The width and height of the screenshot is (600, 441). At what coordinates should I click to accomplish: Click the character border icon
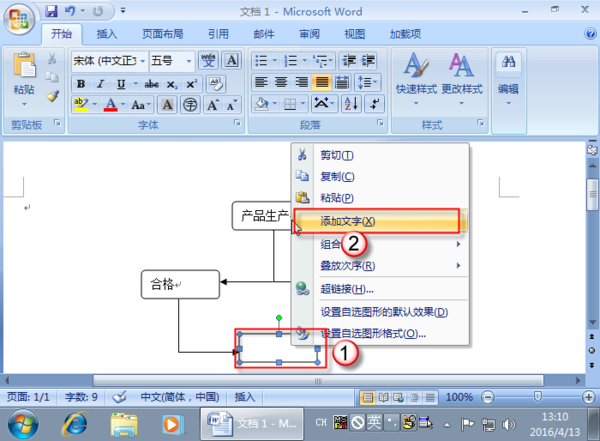pos(232,60)
